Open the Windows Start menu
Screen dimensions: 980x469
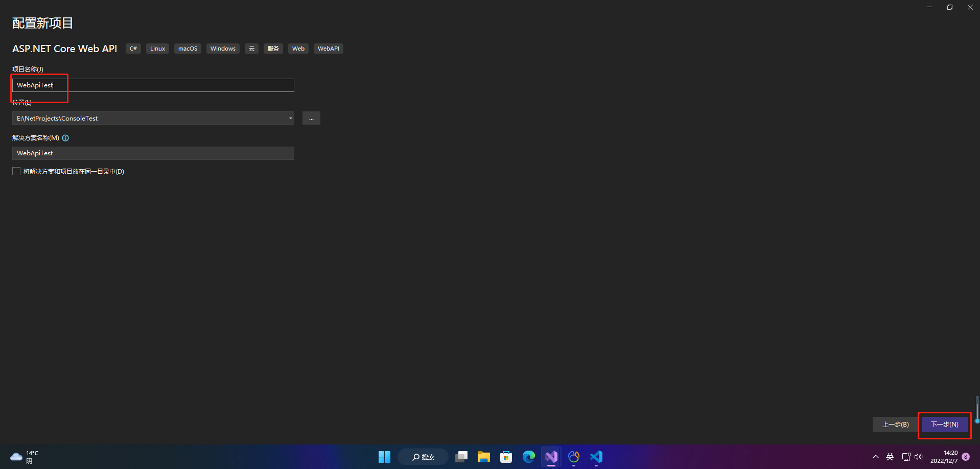(384, 457)
